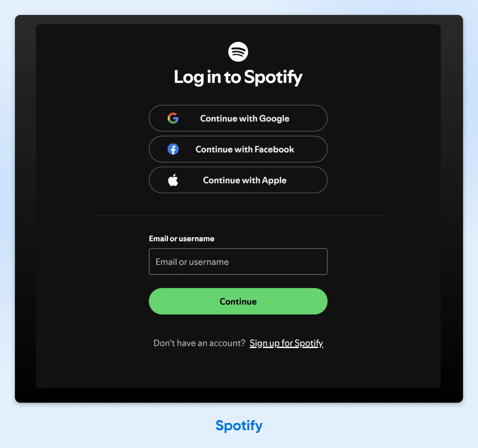Choose Continue with Apple
The height and width of the screenshot is (448, 478).
coord(238,180)
